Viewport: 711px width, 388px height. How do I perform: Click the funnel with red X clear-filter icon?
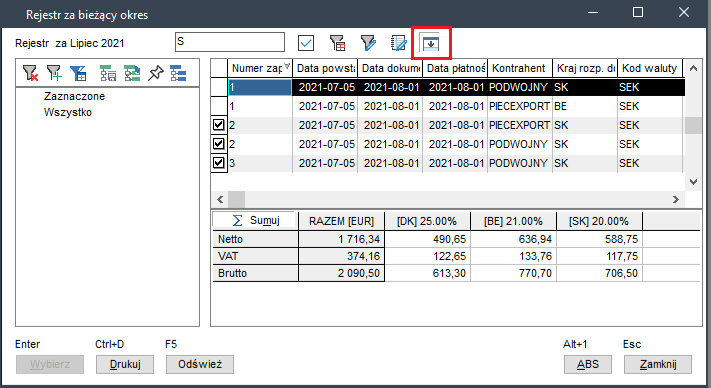(30, 73)
